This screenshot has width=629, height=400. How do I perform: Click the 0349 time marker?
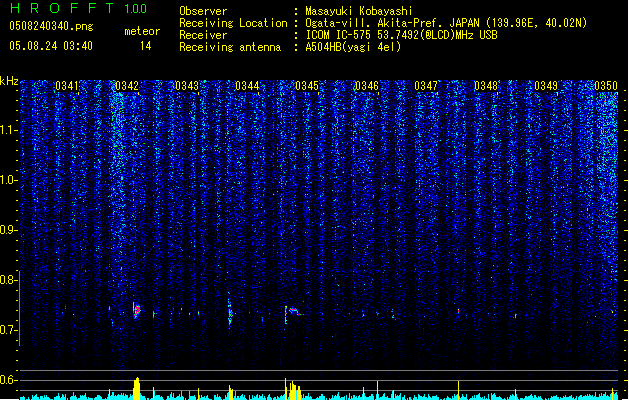click(x=546, y=86)
